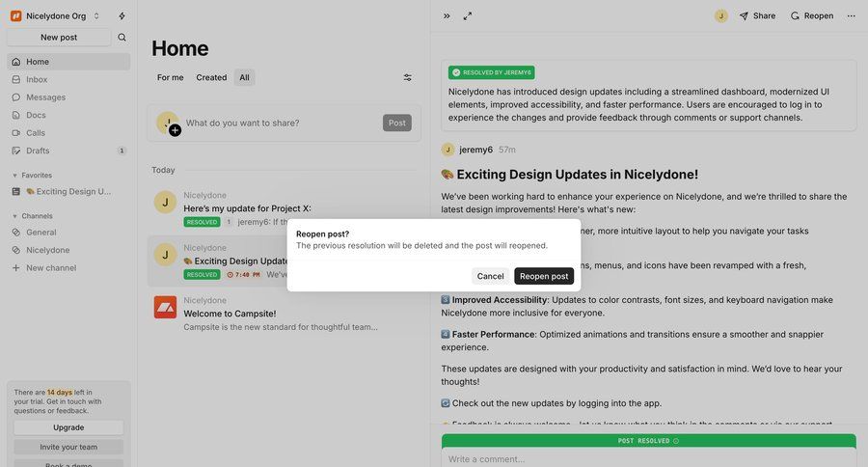
Task: Click Invite your team button
Action: tap(68, 447)
